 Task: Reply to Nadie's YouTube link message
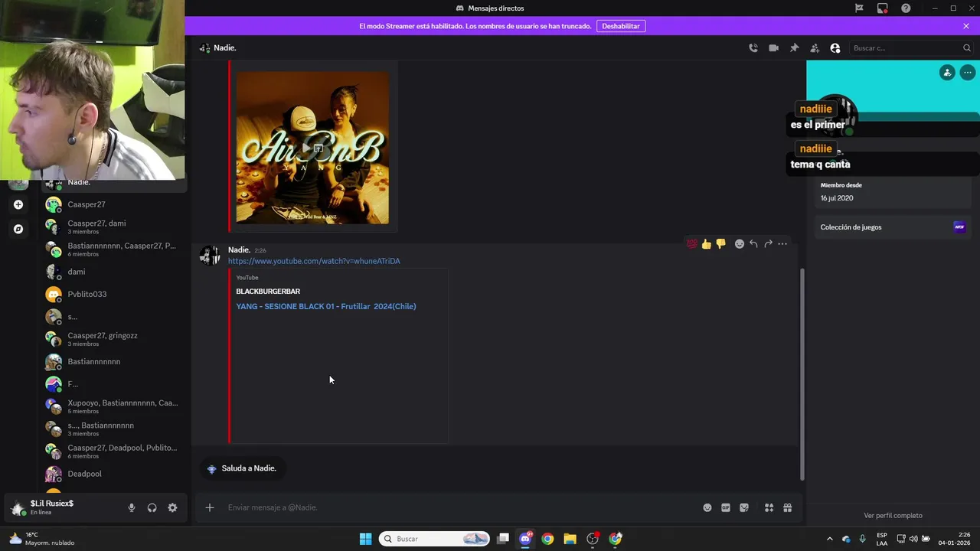pyautogui.click(x=753, y=243)
